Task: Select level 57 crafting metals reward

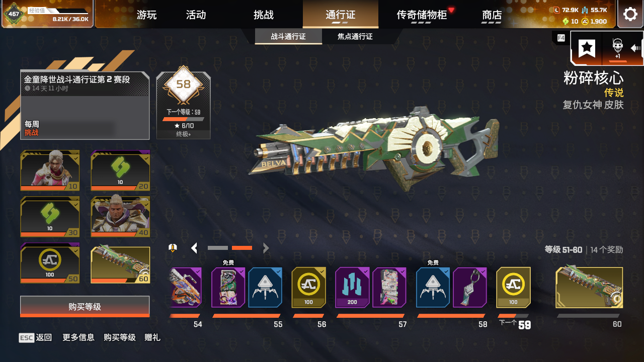Action: point(352,287)
